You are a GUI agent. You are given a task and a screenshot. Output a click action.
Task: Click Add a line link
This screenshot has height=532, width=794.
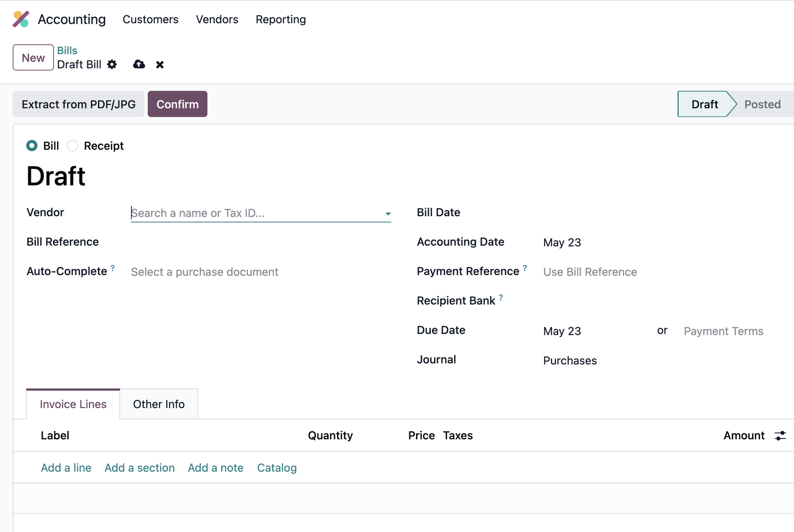[x=66, y=468]
